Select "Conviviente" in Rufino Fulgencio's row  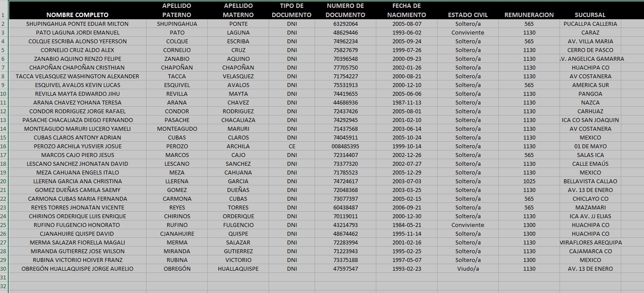(468, 225)
